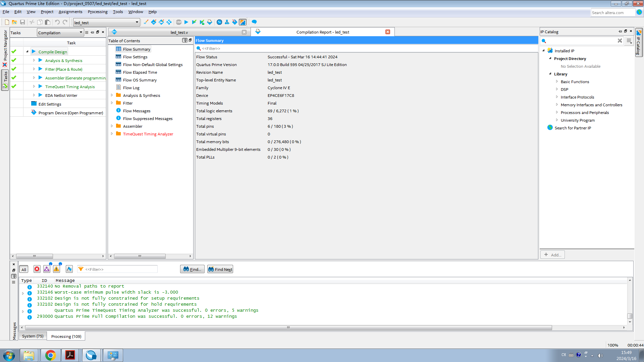Screen dimensions: 644x362
Task: Expand the Fitter folder in Table of Contents
Action: 112,103
